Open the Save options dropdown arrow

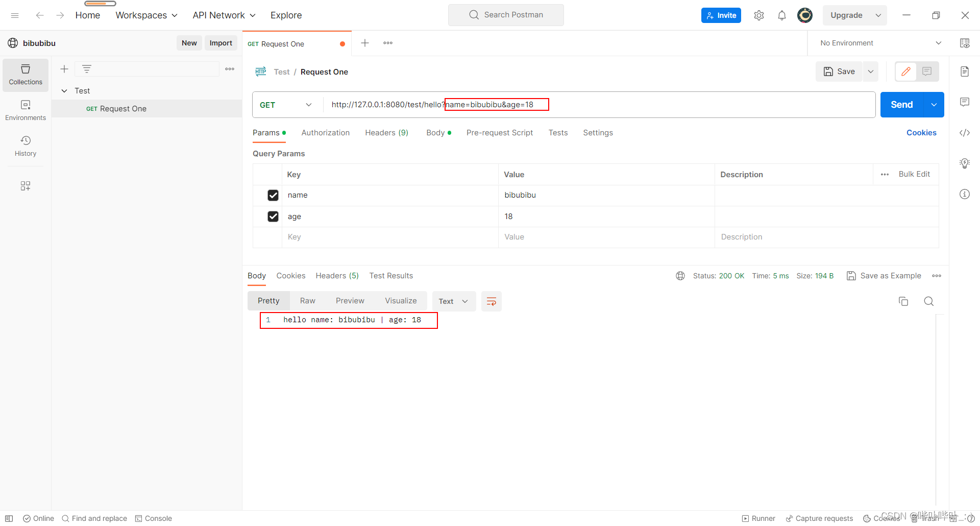click(871, 71)
